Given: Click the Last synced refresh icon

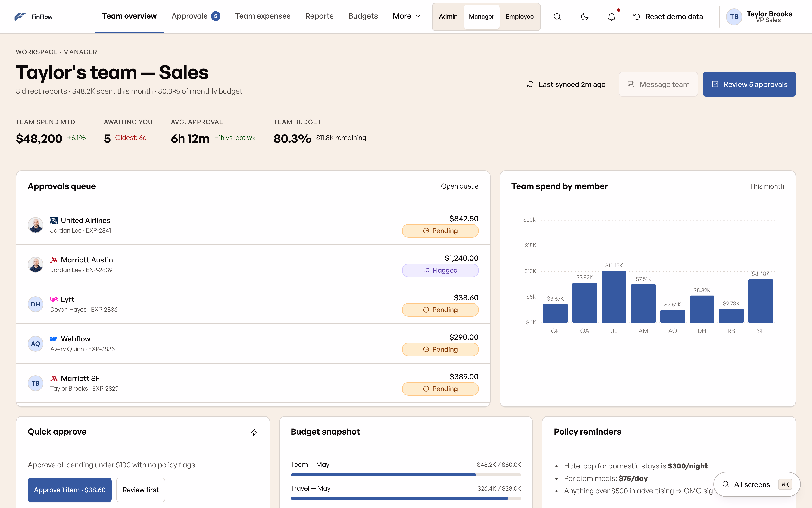Looking at the screenshot, I should pyautogui.click(x=530, y=84).
